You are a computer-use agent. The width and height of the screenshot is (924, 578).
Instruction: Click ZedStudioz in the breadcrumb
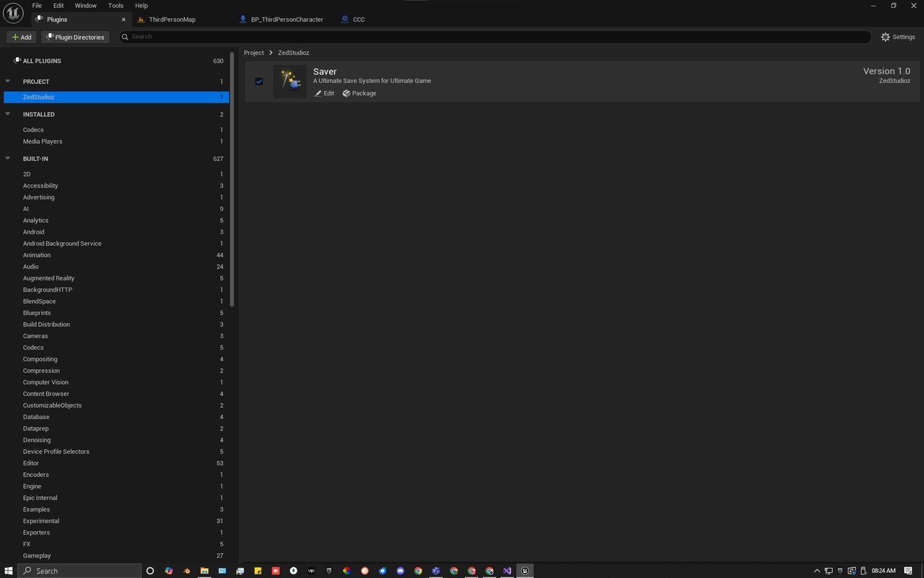click(x=293, y=53)
